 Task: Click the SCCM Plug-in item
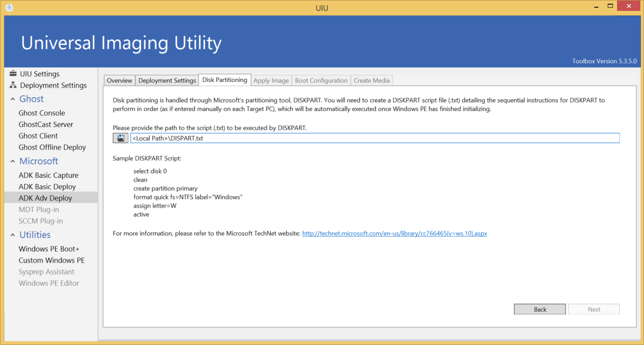click(41, 221)
